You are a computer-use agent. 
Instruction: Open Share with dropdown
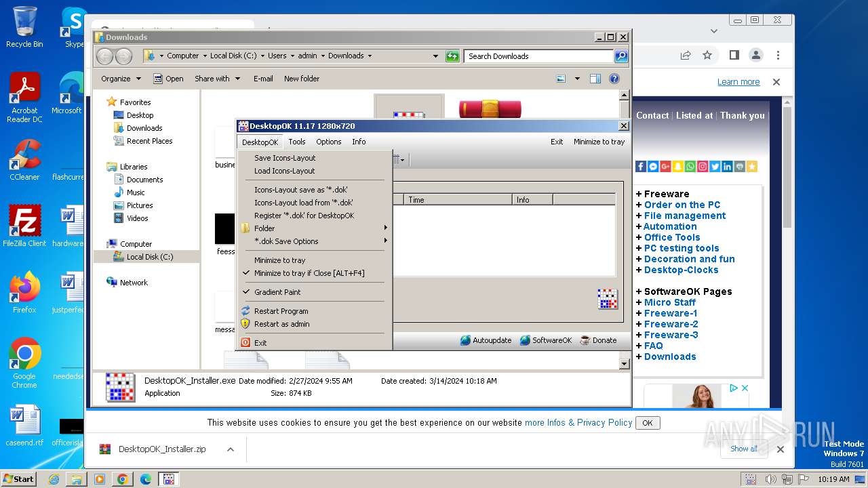[217, 79]
